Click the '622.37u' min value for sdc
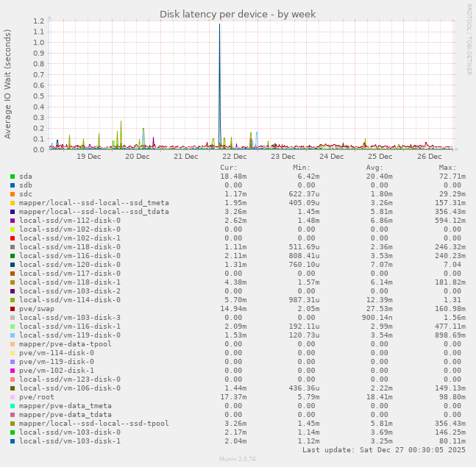 click(304, 194)
